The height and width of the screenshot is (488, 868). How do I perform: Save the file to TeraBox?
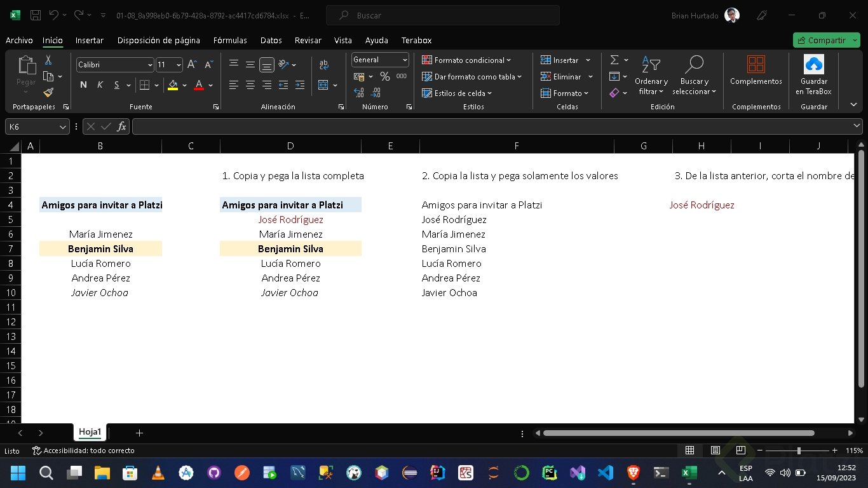click(814, 75)
